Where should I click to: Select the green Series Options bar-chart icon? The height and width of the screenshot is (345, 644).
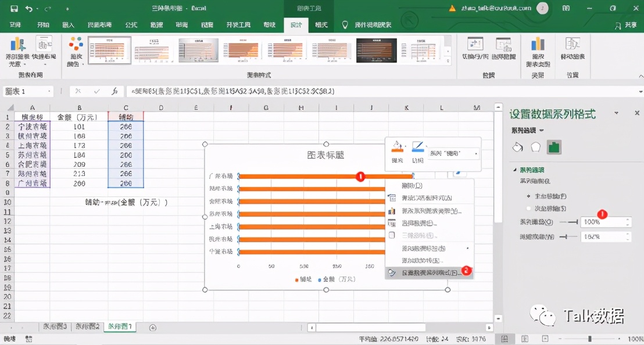point(554,148)
